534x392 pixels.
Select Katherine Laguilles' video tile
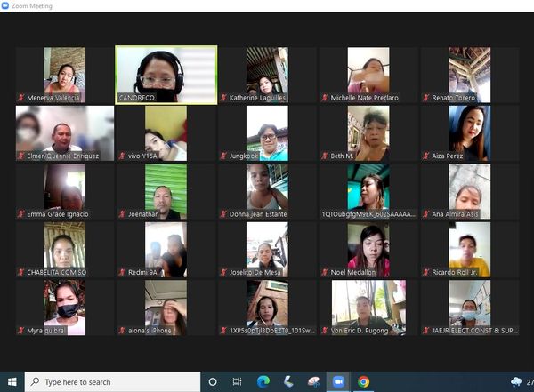coord(267,75)
